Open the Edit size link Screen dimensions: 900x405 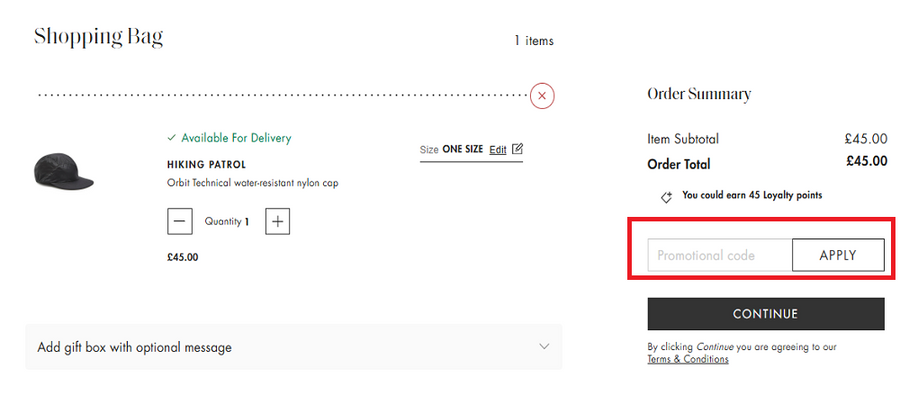coord(498,149)
